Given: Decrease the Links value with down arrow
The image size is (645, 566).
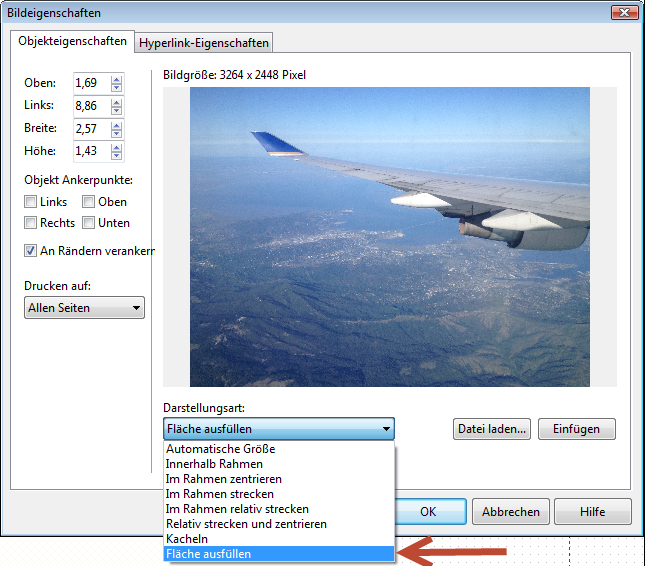Looking at the screenshot, I should pos(117,110).
